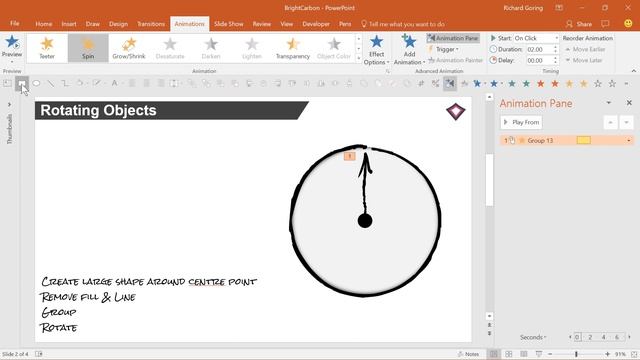Expand the animation gallery More arrow
The width and height of the screenshot is (640, 360).
coord(358,58)
